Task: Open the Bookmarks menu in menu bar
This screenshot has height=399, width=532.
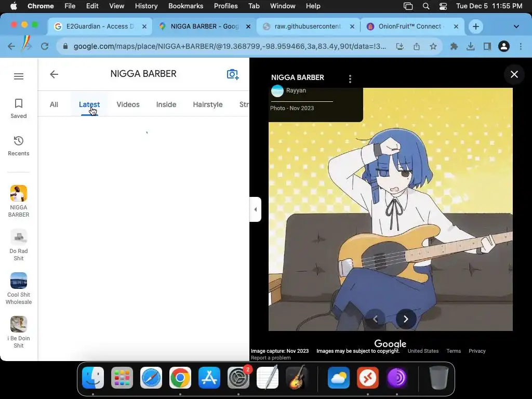Action: point(185,6)
